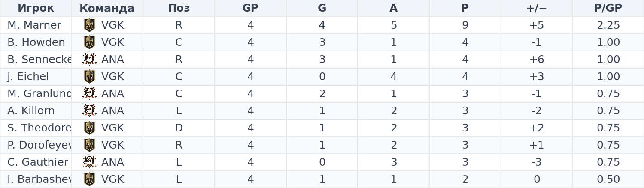Image resolution: width=644 pixels, height=188 pixels.
Task: Sort by the P/GP column header
Action: [608, 8]
